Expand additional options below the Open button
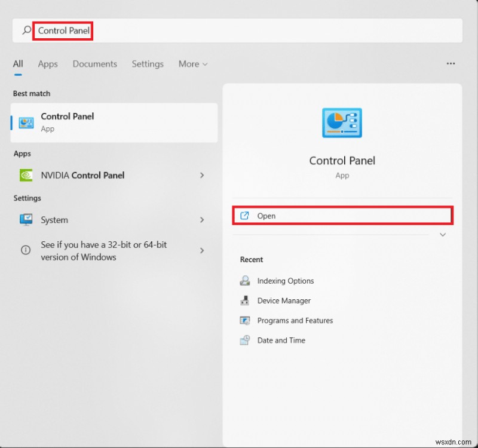 [443, 235]
